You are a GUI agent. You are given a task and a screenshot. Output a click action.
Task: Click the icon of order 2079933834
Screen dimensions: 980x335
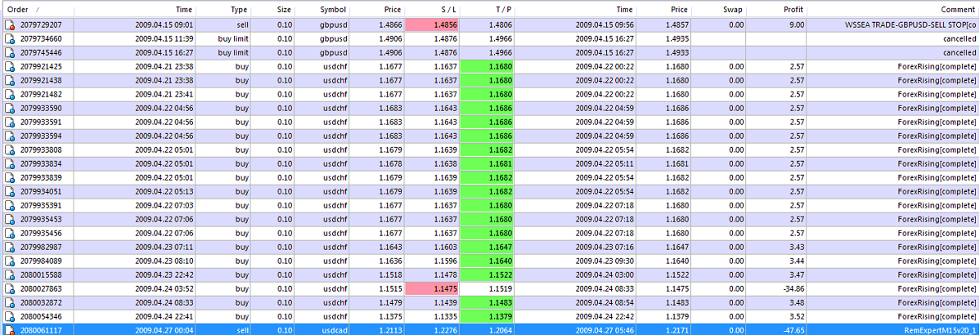[x=9, y=163]
